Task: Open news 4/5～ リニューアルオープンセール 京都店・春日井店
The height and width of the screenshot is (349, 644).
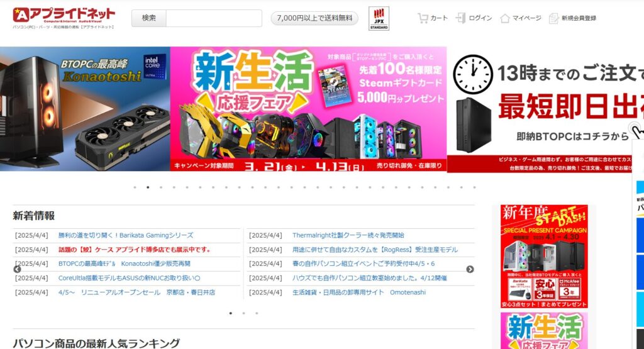Action: 136,292
